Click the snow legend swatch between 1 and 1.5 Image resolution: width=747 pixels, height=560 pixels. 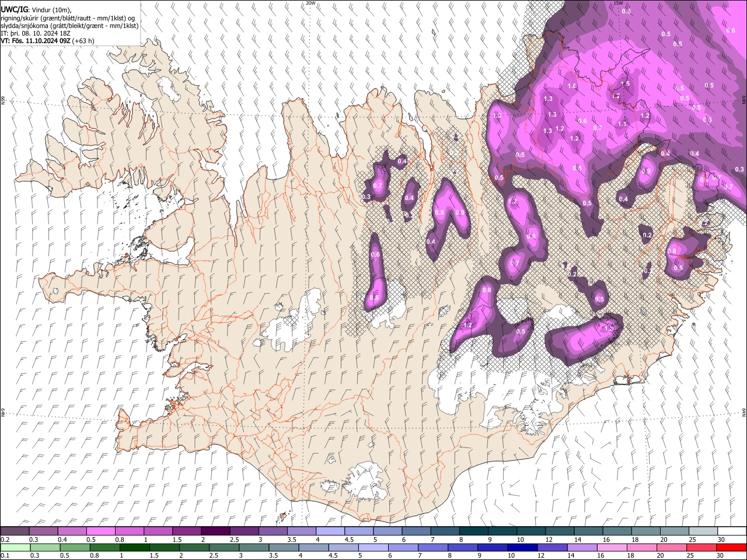(x=158, y=531)
